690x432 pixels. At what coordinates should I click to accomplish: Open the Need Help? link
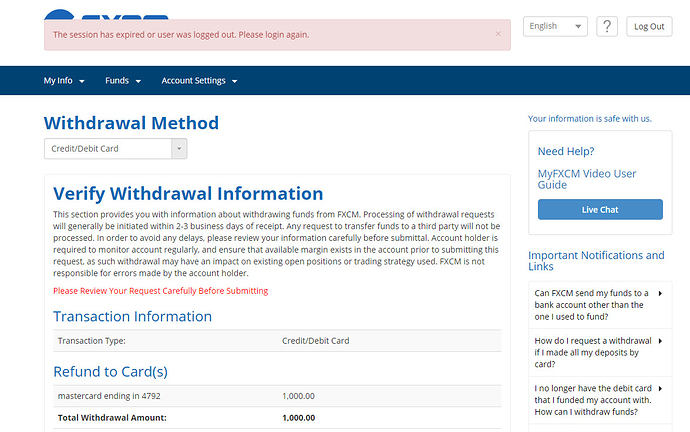(566, 151)
